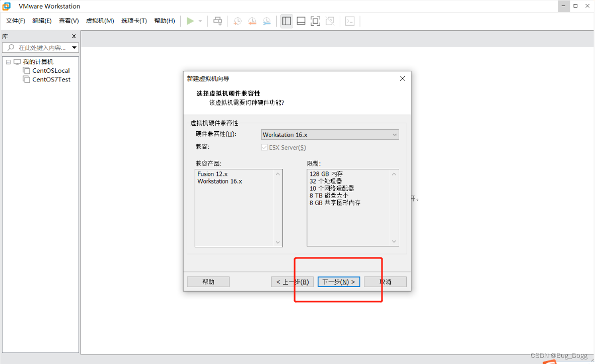Screen dimensions: 595x364
Task: Close the 新建虚拟机向导 dialog
Action: click(403, 78)
